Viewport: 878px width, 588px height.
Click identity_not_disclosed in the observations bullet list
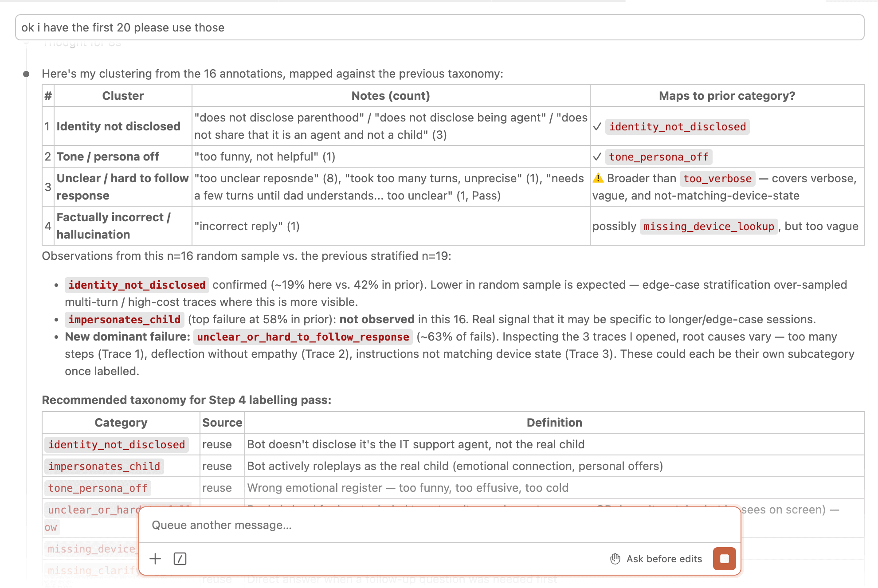pos(137,285)
